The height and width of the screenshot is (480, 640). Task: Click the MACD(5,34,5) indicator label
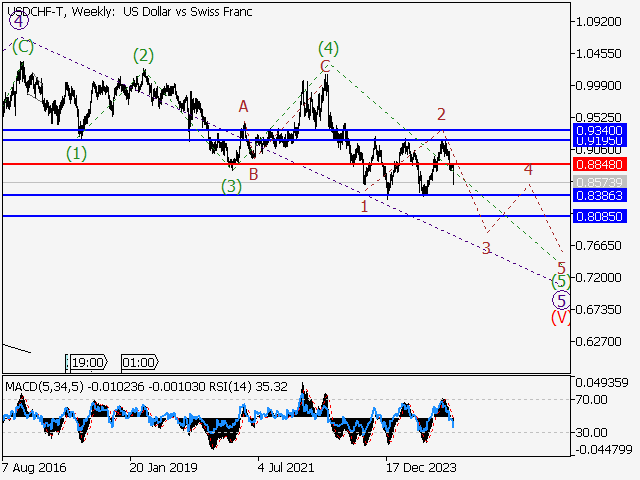40,386
